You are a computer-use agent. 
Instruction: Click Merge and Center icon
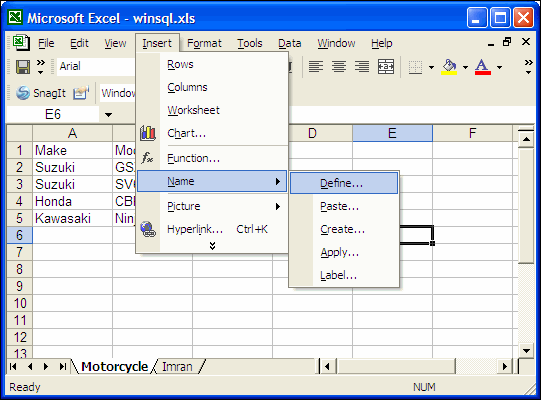[386, 67]
